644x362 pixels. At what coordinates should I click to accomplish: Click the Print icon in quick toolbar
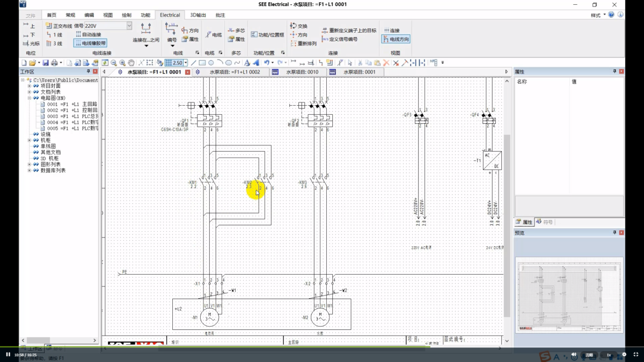(54, 63)
